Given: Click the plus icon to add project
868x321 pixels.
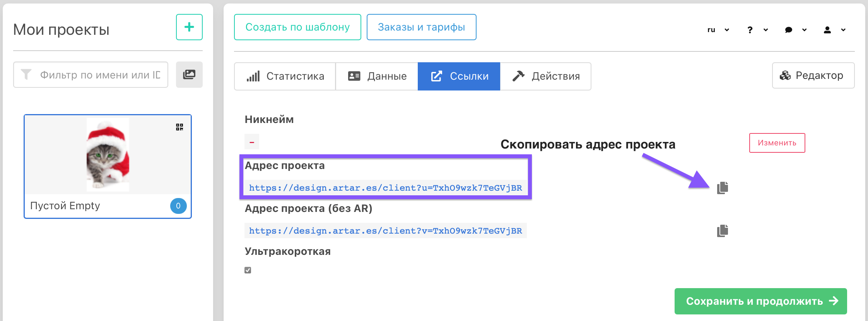Looking at the screenshot, I should pos(189,27).
